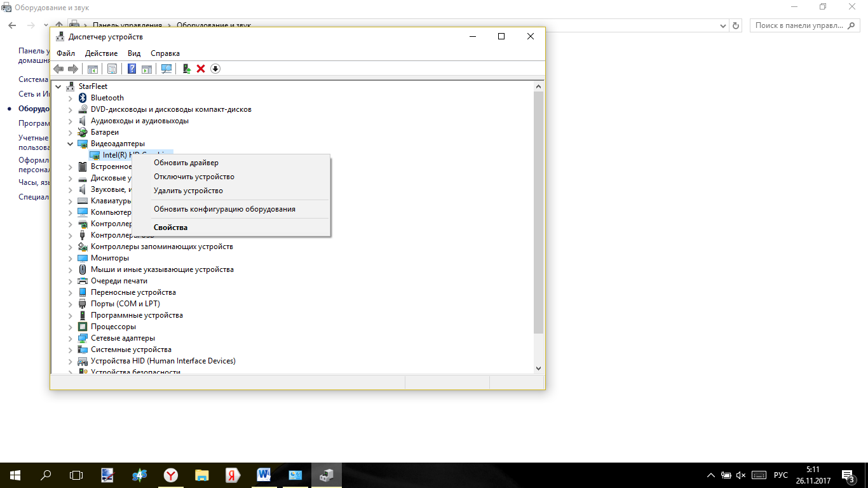Collapse the Видеоадаптеры category
This screenshot has width=868, height=488.
(71, 144)
